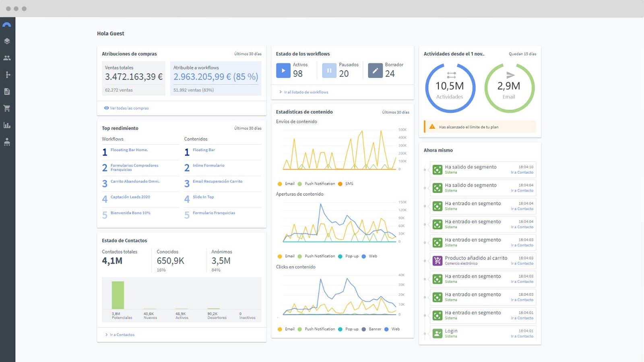Open Ver todas las compras link
Screen dimensions: 644x362
pos(126,108)
